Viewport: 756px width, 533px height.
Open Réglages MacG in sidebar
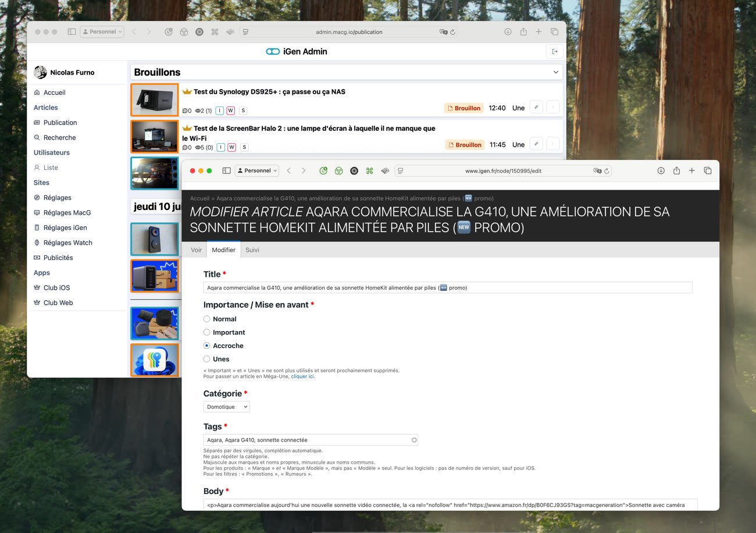pyautogui.click(x=67, y=213)
